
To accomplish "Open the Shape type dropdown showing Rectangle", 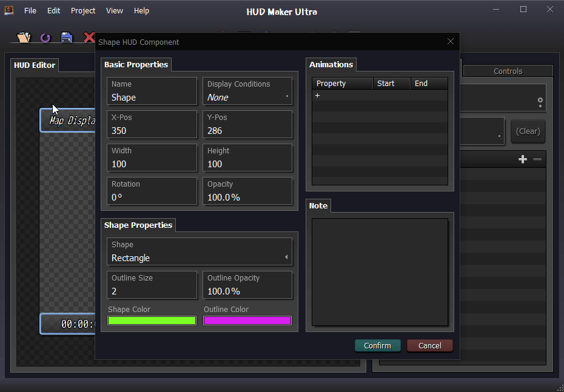I will tap(200, 251).
